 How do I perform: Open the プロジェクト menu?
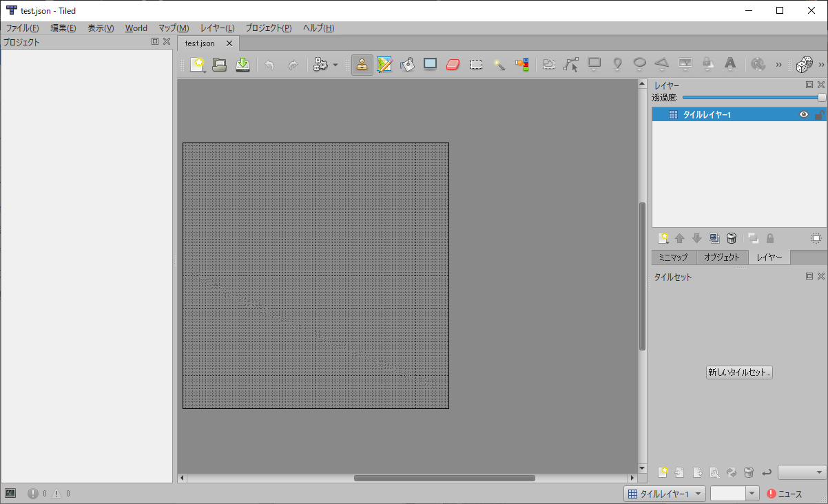[x=269, y=28]
